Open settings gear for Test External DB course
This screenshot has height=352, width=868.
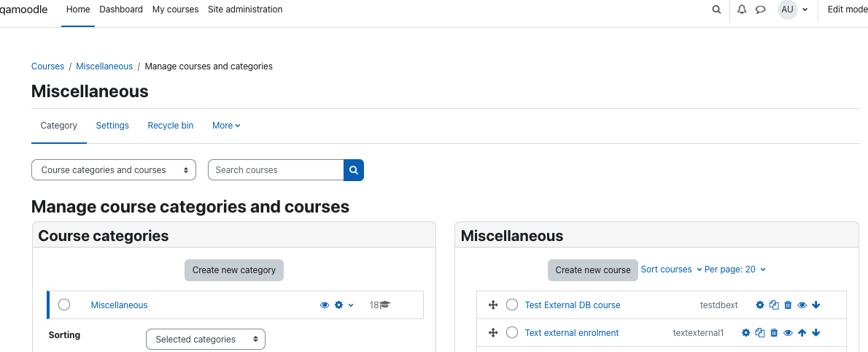pyautogui.click(x=760, y=305)
